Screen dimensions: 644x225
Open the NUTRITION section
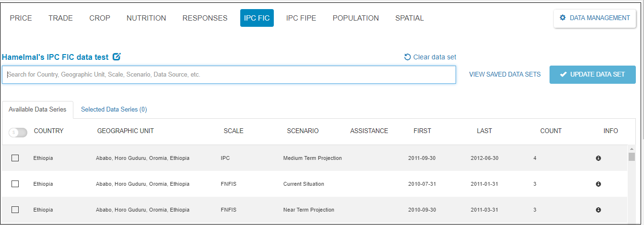tap(146, 18)
